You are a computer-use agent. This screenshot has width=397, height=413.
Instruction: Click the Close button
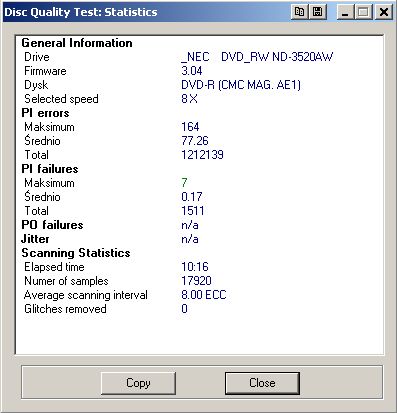coord(262,383)
